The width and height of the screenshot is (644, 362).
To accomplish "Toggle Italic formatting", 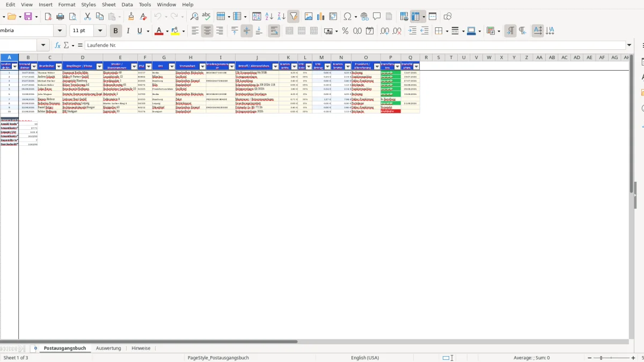I will 128,31.
